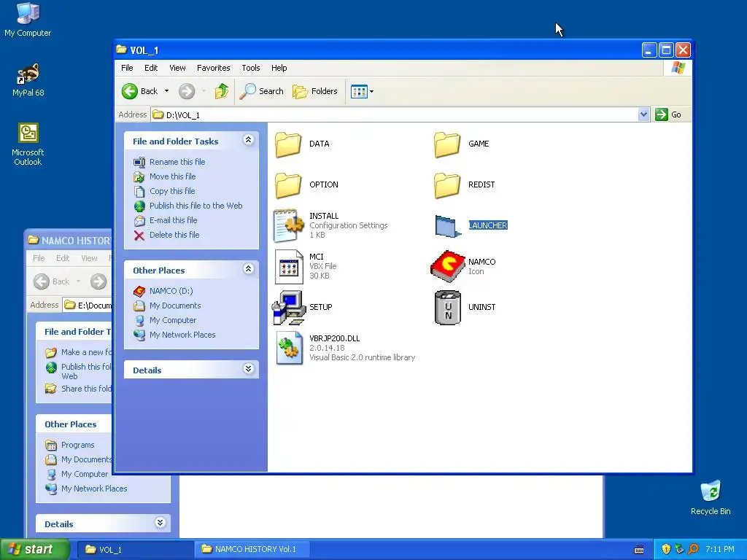Open the File menu in VOL_1 window
The height and width of the screenshot is (560, 747).
click(127, 68)
